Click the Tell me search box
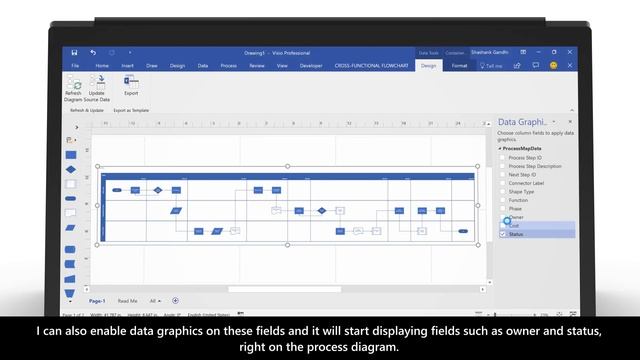This screenshot has width=640, height=360. pyautogui.click(x=491, y=66)
